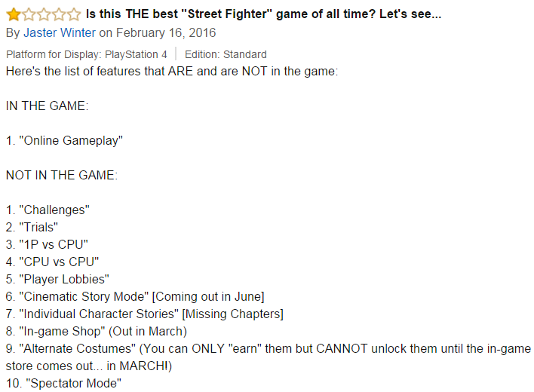Click the bold review title text

263,14
